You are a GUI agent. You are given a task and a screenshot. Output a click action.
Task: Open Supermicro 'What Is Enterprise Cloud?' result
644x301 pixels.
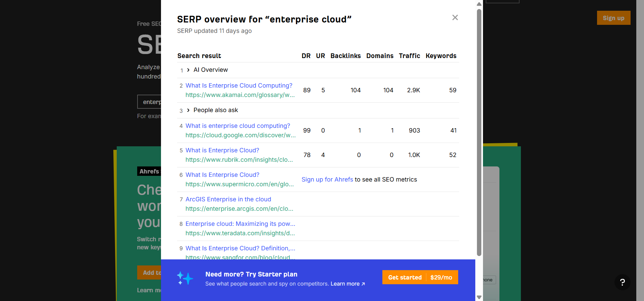click(222, 175)
